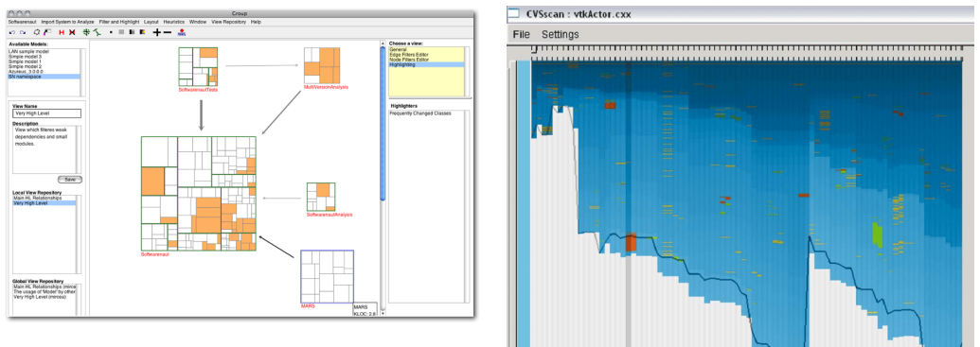The width and height of the screenshot is (980, 347).
Task: Open the Filter and Highlight menu
Action: (x=119, y=22)
